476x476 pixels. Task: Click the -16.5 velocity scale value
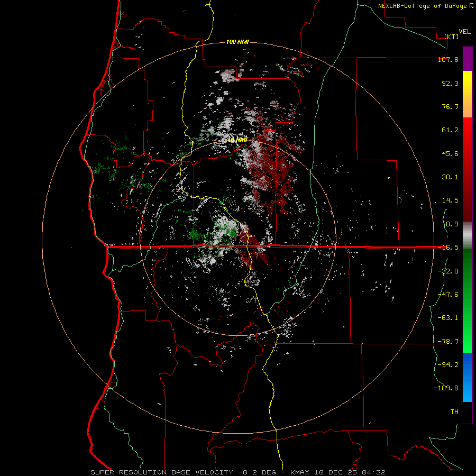pos(448,248)
